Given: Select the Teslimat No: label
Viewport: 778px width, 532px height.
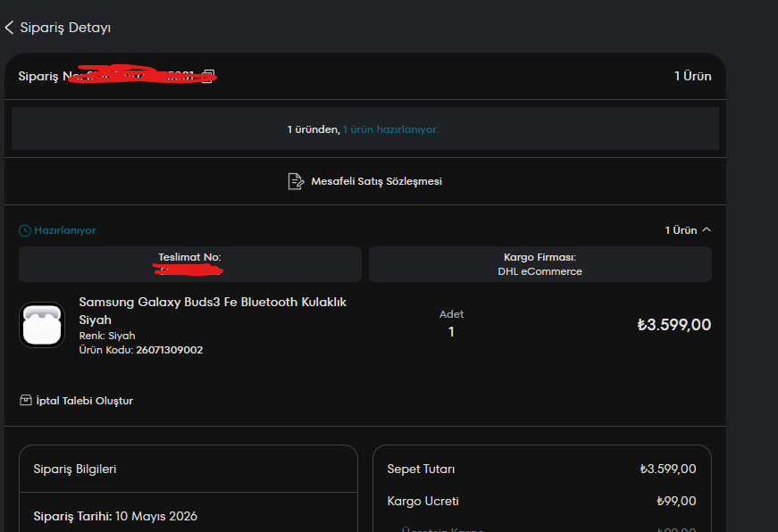Looking at the screenshot, I should coord(189,257).
